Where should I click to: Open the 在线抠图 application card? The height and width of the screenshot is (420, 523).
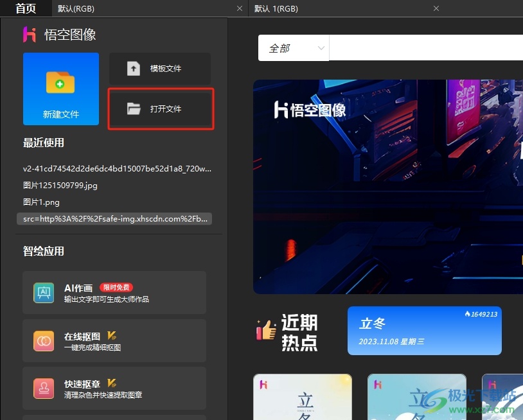pos(114,340)
